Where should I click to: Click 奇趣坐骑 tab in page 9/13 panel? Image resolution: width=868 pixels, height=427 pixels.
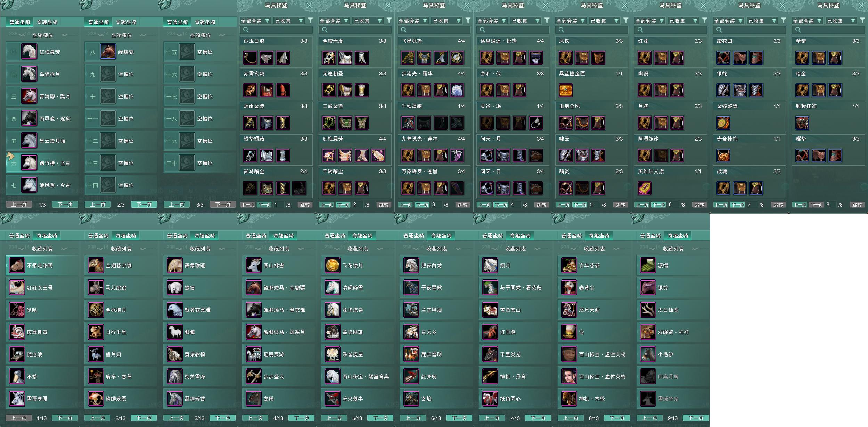(678, 235)
